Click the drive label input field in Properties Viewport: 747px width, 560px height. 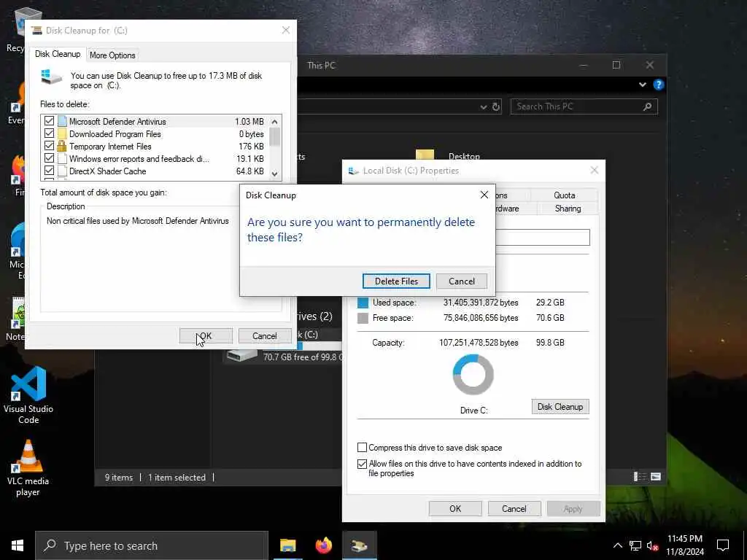coord(543,237)
